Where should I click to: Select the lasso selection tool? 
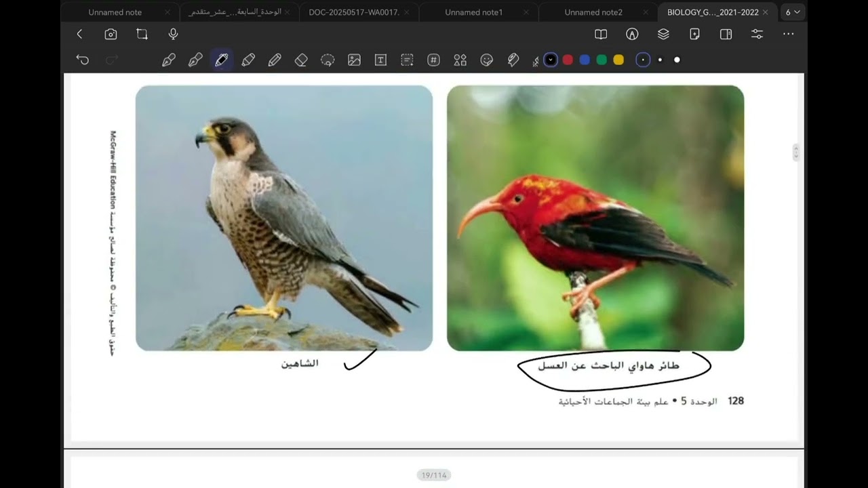pyautogui.click(x=328, y=60)
